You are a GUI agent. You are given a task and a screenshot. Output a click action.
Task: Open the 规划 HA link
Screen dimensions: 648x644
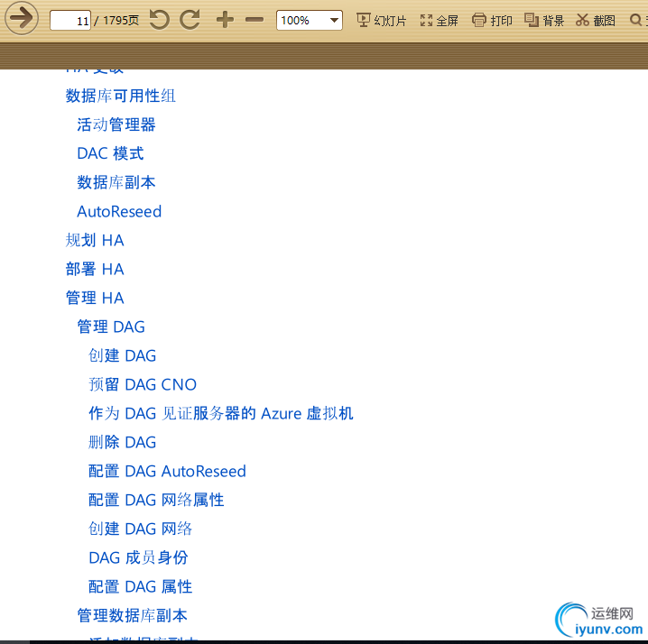[x=95, y=241]
